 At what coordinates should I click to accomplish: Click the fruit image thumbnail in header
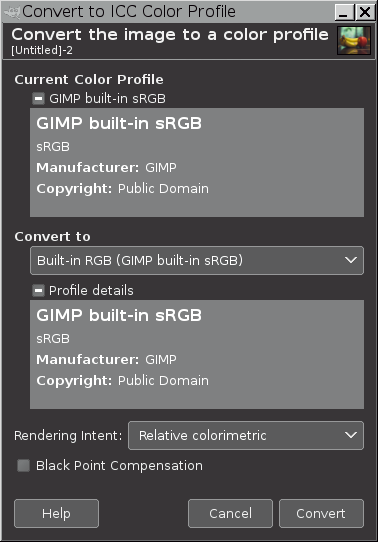[x=354, y=40]
